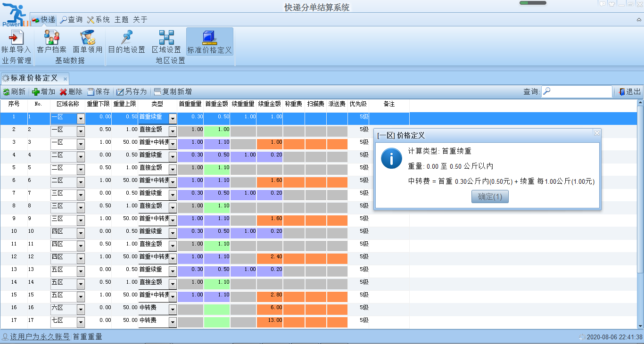644x344 pixels.
Task: Close the 标准价格定义 tab
Action: [65, 78]
